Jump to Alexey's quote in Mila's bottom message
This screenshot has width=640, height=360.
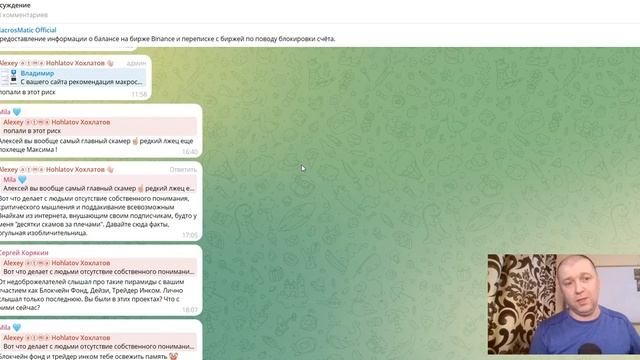coord(98,342)
